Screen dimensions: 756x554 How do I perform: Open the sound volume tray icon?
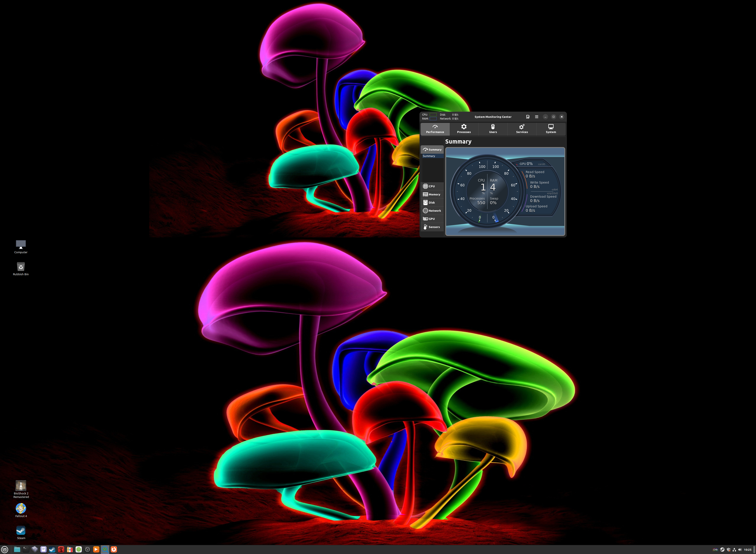tap(740, 550)
